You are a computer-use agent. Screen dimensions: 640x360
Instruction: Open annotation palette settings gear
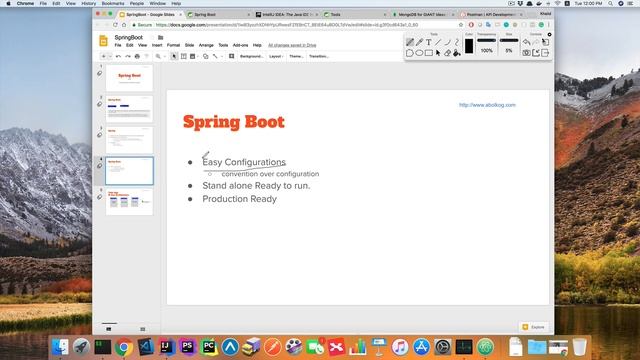(549, 35)
